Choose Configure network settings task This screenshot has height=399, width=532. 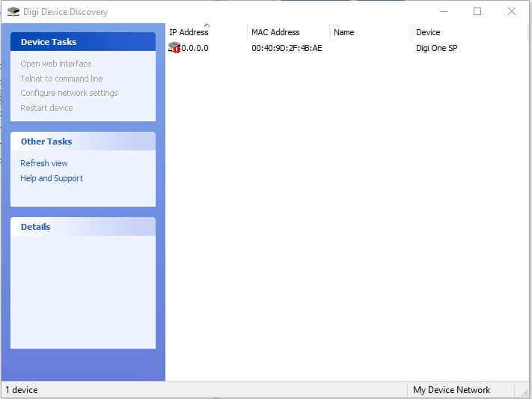click(69, 93)
